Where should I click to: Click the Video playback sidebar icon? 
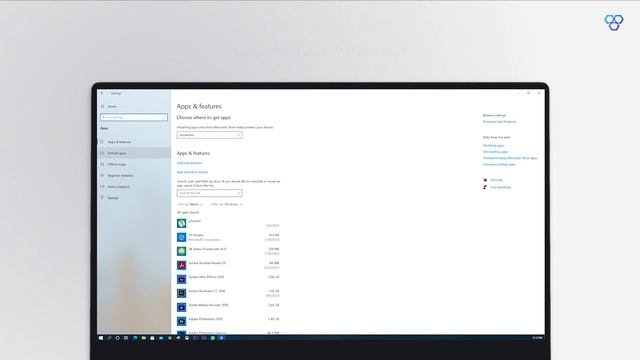102,187
